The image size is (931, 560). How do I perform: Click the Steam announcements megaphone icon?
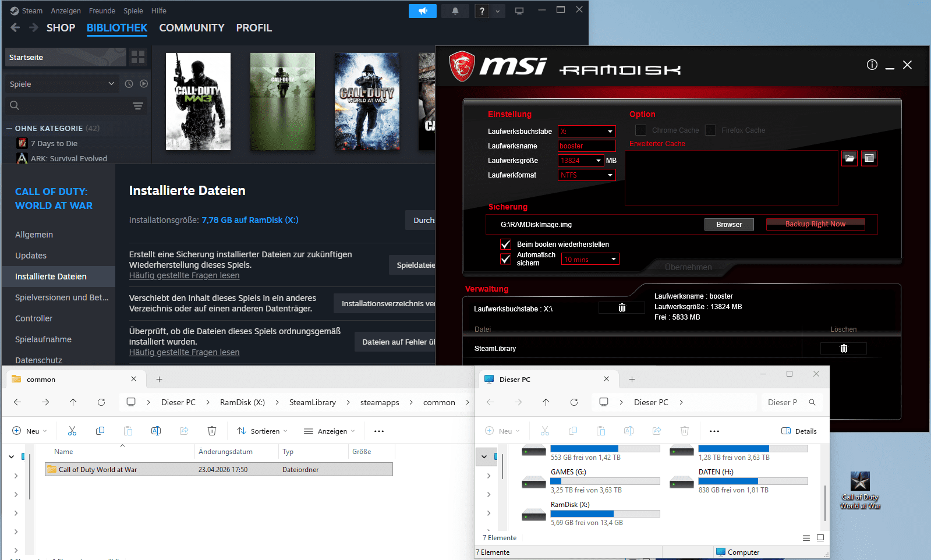click(x=423, y=11)
